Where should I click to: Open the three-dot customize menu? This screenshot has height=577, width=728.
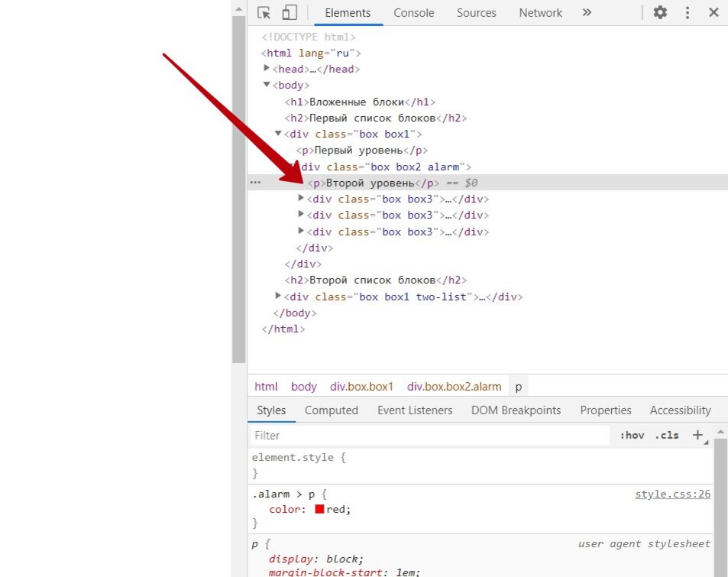tap(686, 12)
